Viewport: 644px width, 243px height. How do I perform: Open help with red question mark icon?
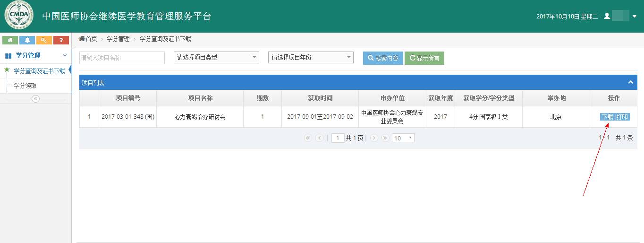click(x=61, y=40)
